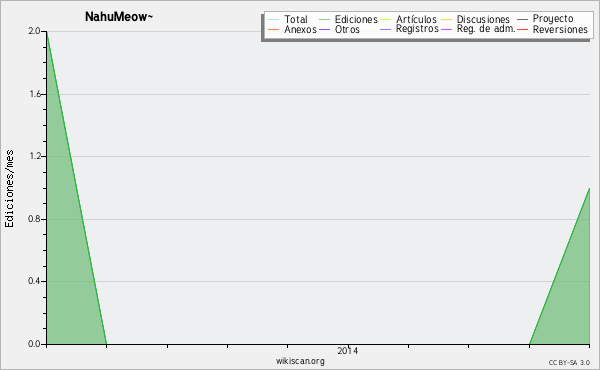This screenshot has height=370, width=600.
Task: Click the 'wikiscan.org' text
Action: (x=300, y=361)
